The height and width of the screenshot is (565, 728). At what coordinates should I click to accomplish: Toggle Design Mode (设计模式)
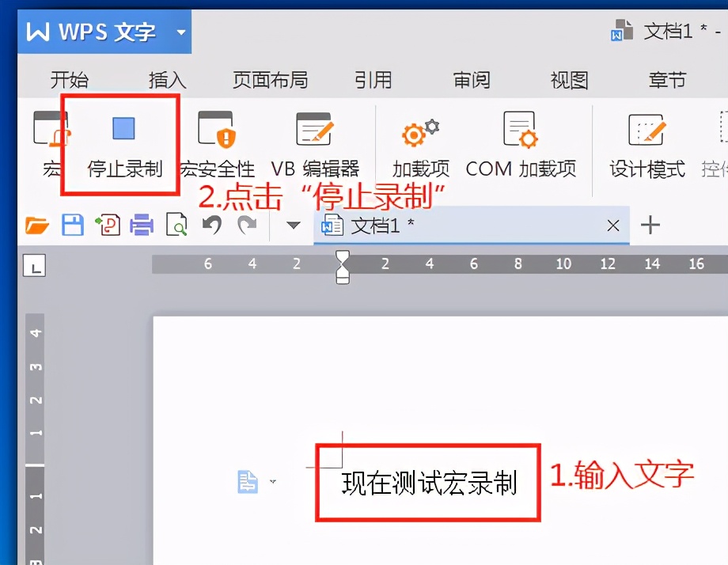click(x=646, y=146)
